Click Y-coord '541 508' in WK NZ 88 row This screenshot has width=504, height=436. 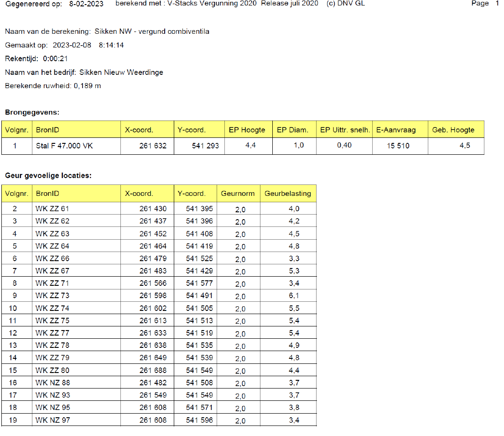(199, 383)
